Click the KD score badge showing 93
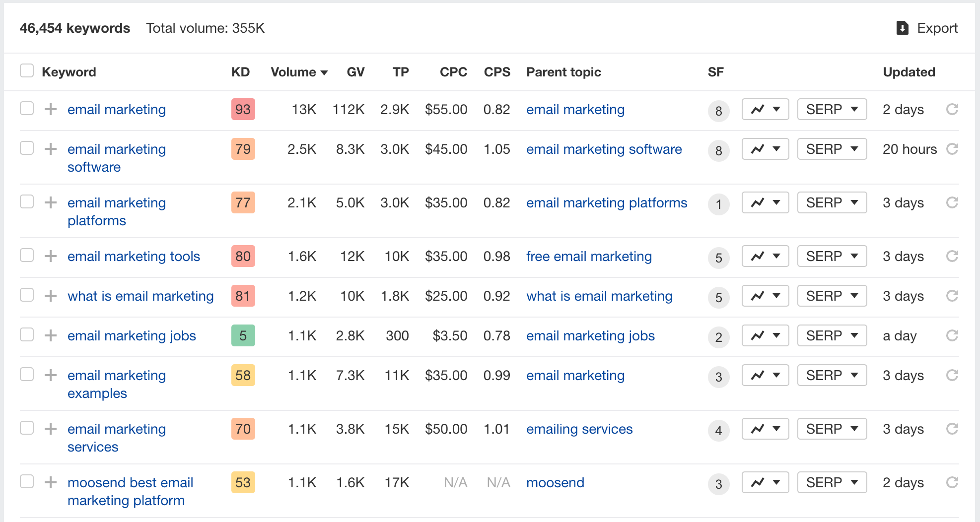Viewport: 980px width, 522px height. point(243,109)
